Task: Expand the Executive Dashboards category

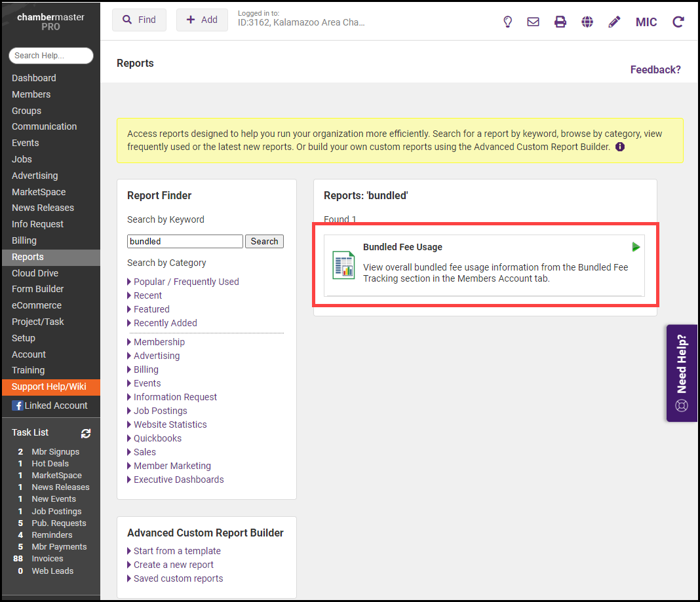Action: click(178, 480)
